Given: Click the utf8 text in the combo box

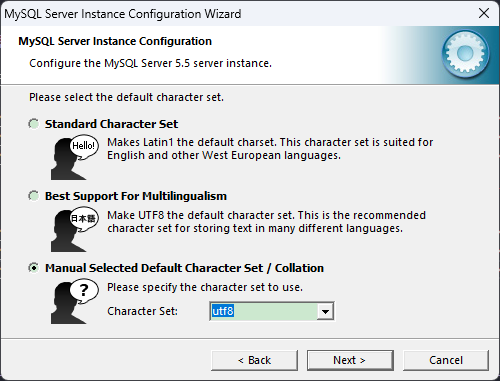Looking at the screenshot, I should click(x=223, y=311).
